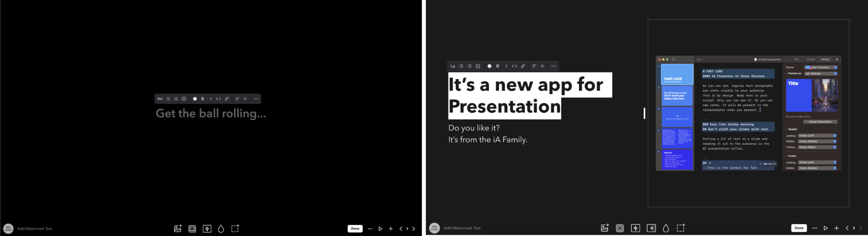
Task: Apply inline code format in right slide toolbar
Action: pos(515,66)
